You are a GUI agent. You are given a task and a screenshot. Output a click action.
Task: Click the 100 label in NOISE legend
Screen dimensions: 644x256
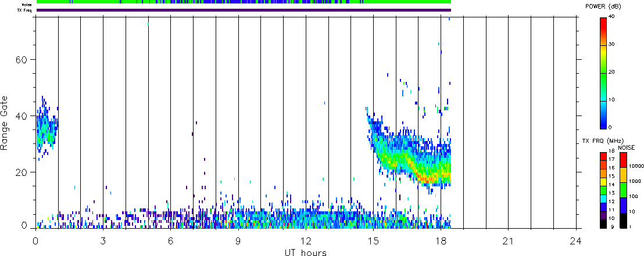point(634,196)
